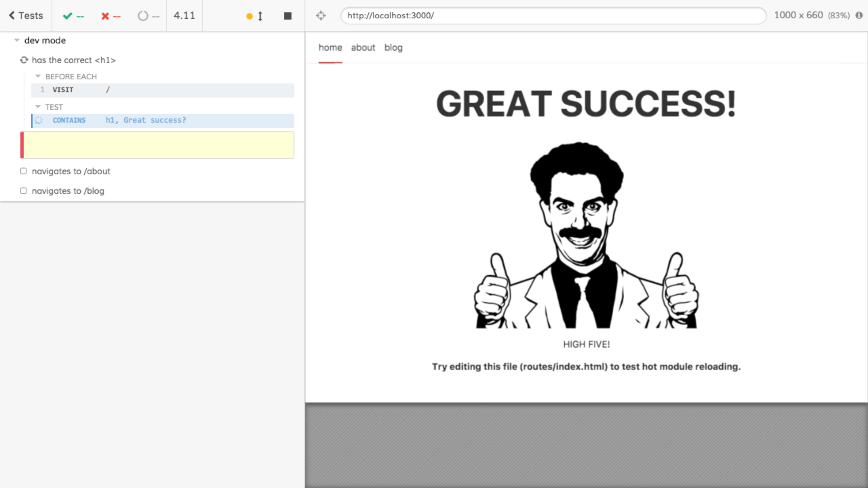This screenshot has width=868, height=488.
Task: Click the green passed checkmark icon
Action: tap(67, 16)
